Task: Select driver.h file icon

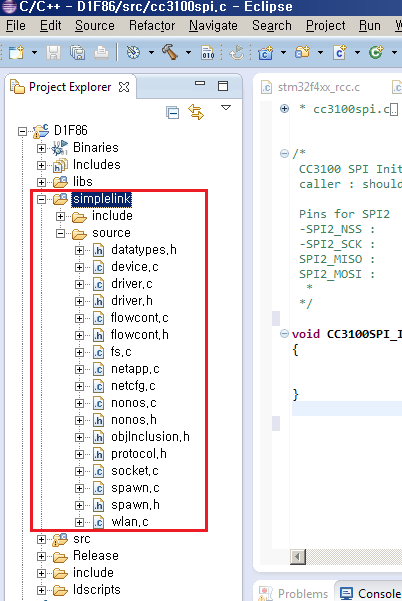Action: click(x=98, y=301)
